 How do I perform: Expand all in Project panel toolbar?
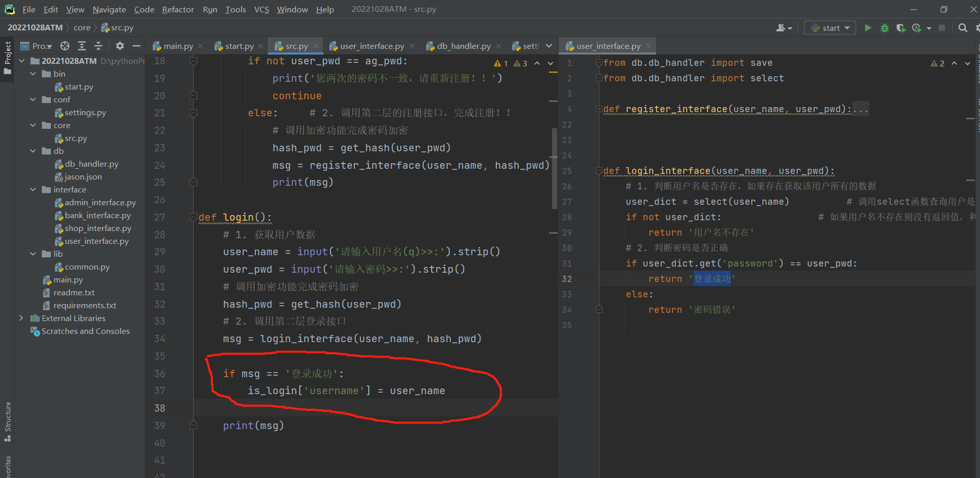coord(82,46)
